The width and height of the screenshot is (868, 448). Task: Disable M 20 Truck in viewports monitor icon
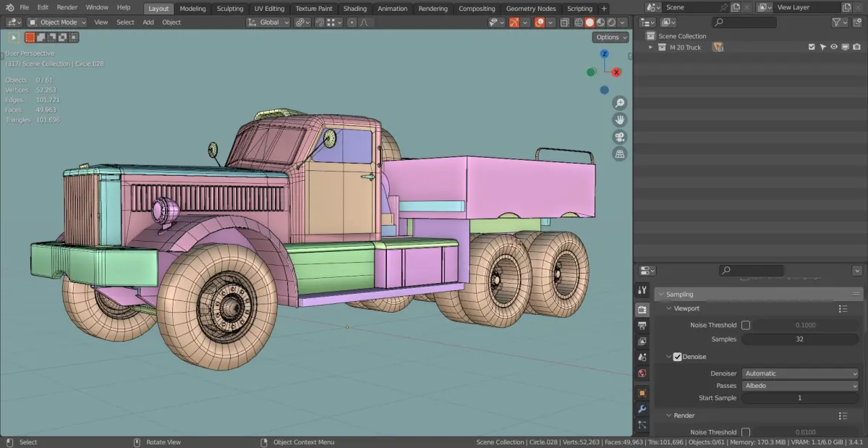point(845,47)
